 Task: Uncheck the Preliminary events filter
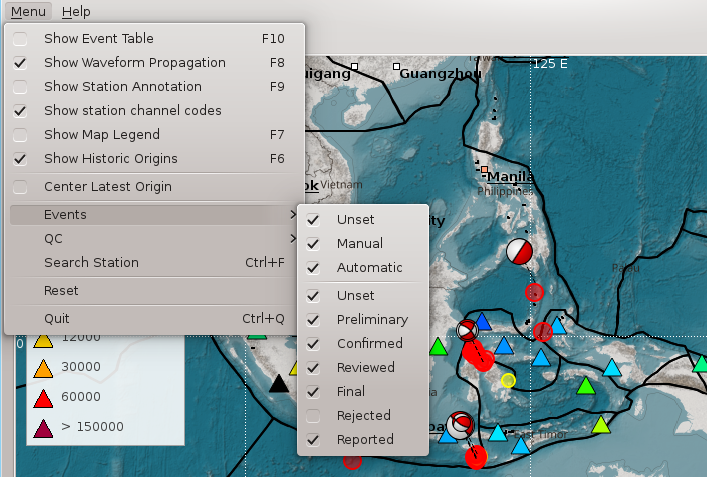tap(314, 320)
